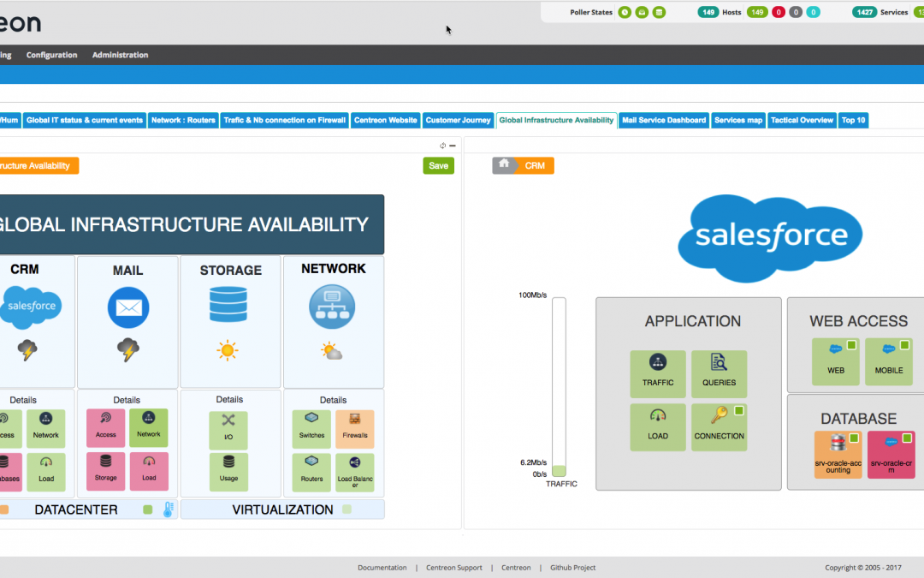
Task: Select Global Infrastructure Availability tab
Action: point(556,121)
